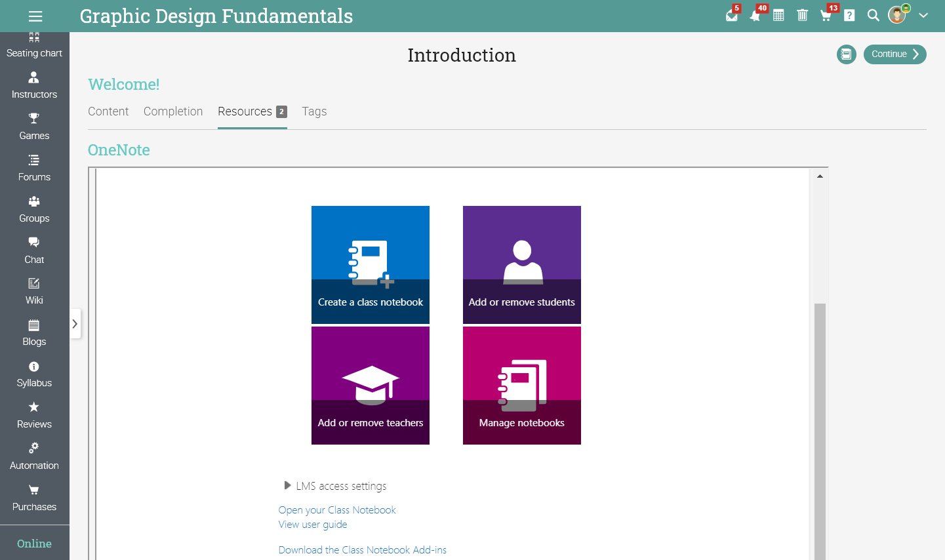Open Chat in sidebar

34,251
